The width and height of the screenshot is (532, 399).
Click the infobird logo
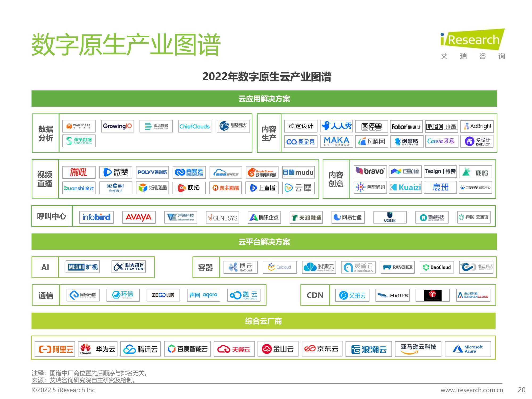tap(96, 217)
